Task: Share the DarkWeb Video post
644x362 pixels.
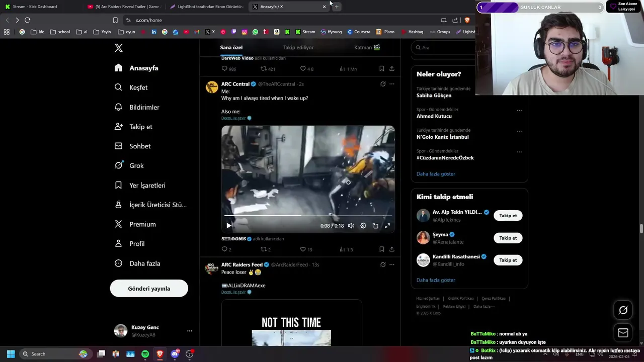Action: (x=392, y=69)
